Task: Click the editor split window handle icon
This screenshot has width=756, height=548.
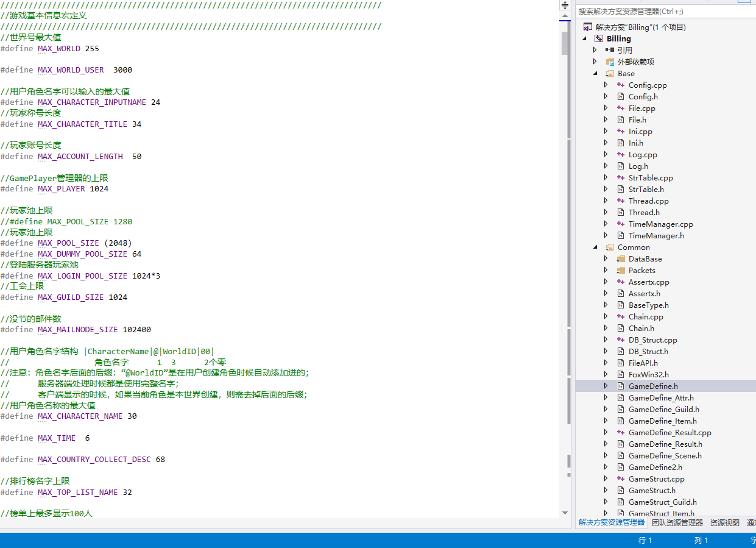Action: click(565, 5)
